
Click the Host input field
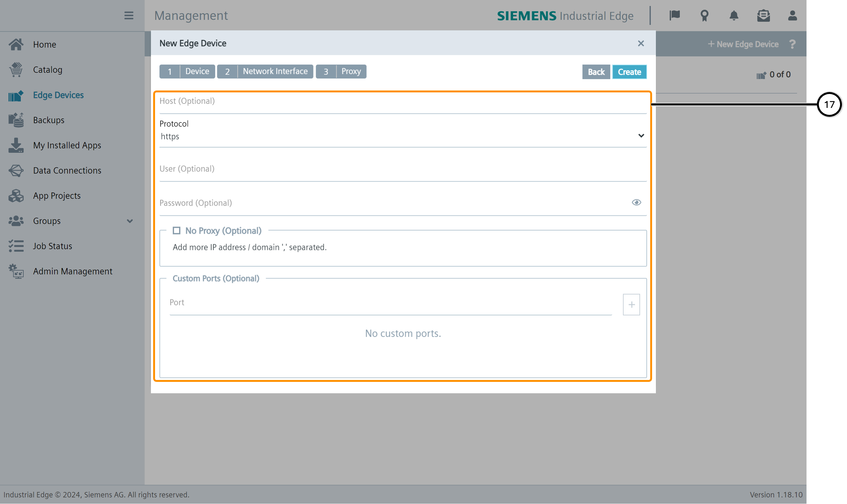(x=403, y=101)
